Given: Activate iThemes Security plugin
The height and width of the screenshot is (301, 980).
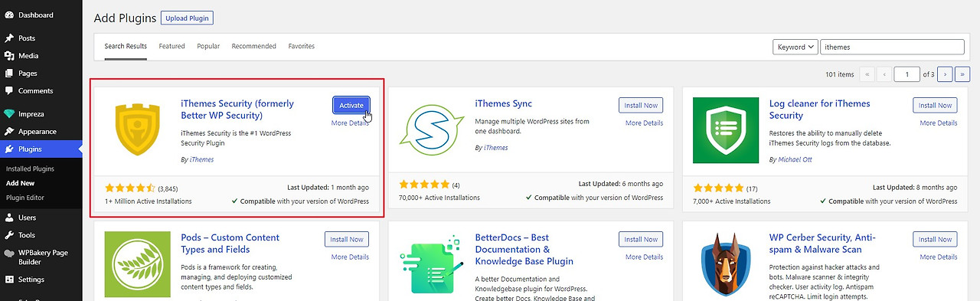Looking at the screenshot, I should 351,105.
